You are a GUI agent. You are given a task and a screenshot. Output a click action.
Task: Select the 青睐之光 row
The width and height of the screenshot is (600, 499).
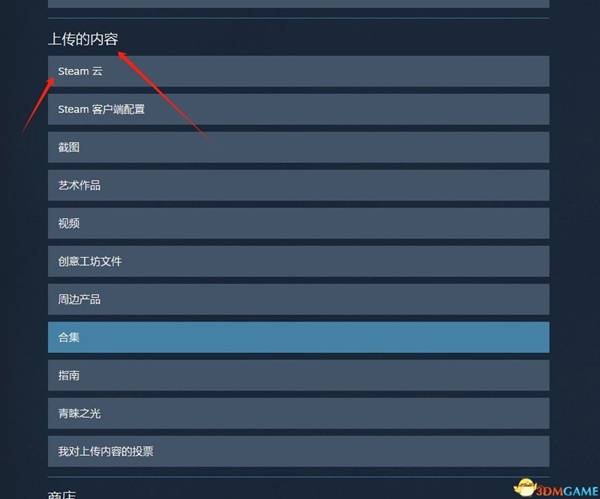[298, 413]
